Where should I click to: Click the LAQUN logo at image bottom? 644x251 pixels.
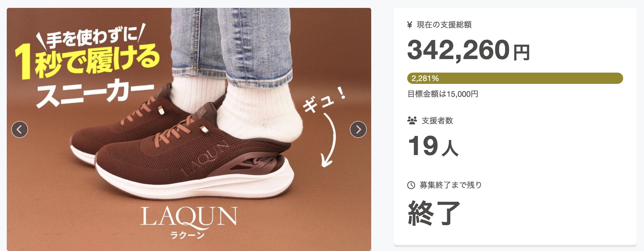[x=189, y=217]
